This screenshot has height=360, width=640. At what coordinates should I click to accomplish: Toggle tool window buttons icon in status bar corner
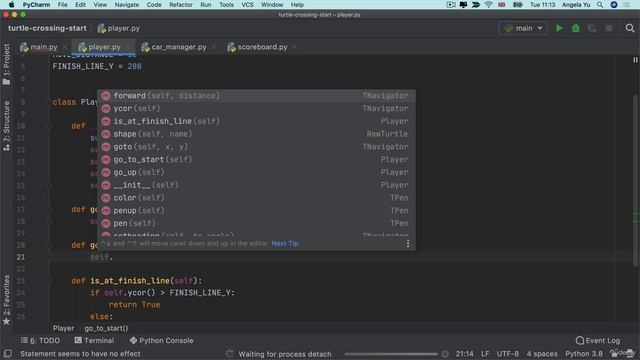coord(7,353)
